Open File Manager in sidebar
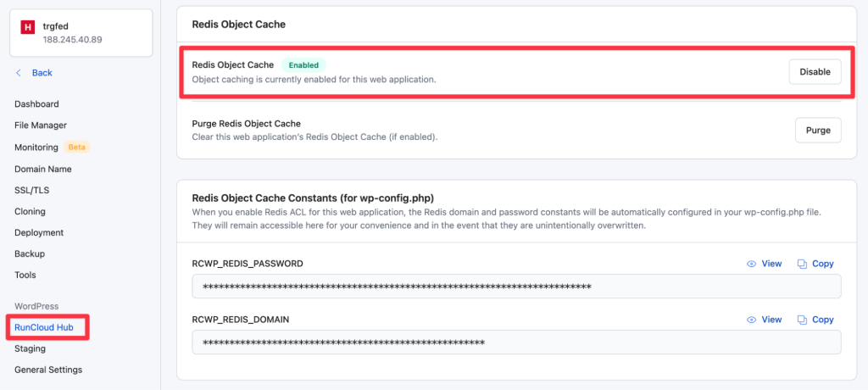Image resolution: width=868 pixels, height=390 pixels. [x=41, y=125]
